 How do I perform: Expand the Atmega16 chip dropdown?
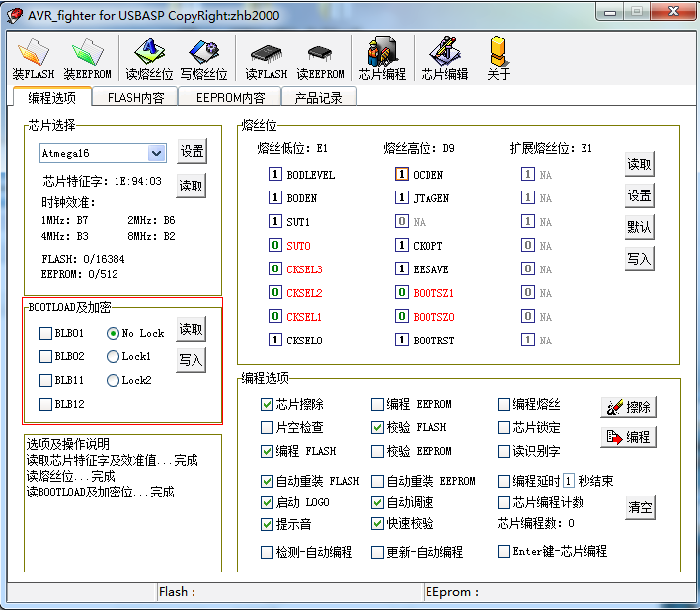pos(156,154)
